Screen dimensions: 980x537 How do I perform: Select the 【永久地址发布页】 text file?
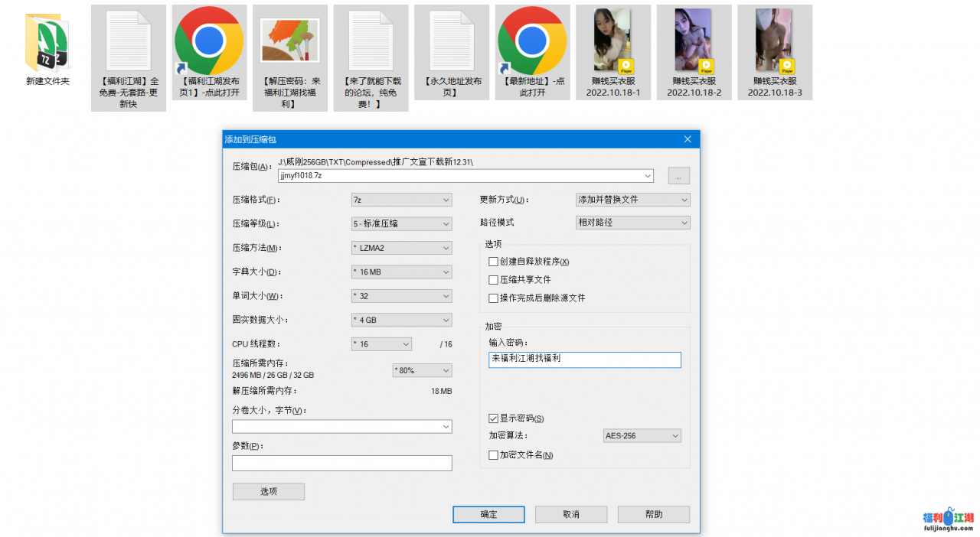(452, 42)
